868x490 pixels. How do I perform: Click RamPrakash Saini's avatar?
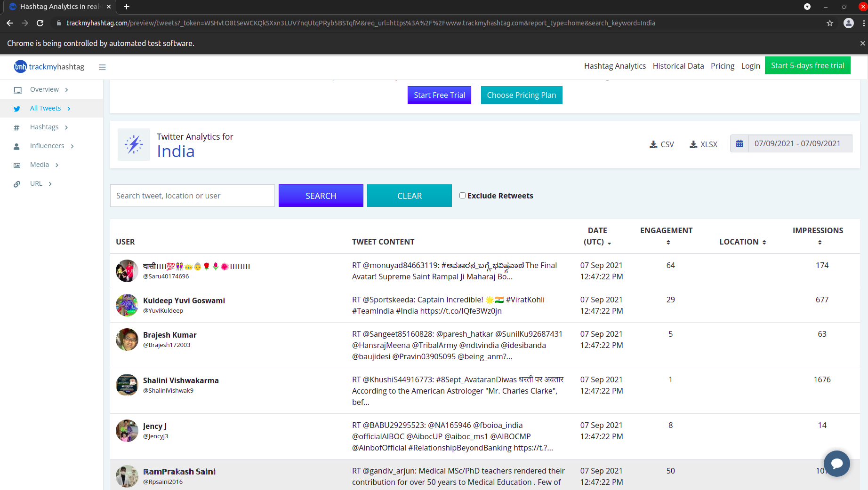127,476
